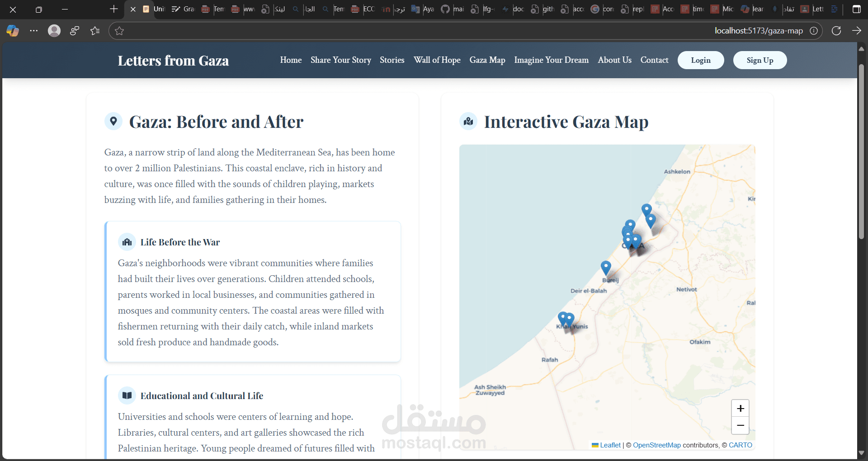Image resolution: width=868 pixels, height=461 pixels.
Task: Open the browser Settings and more menu
Action: click(33, 31)
